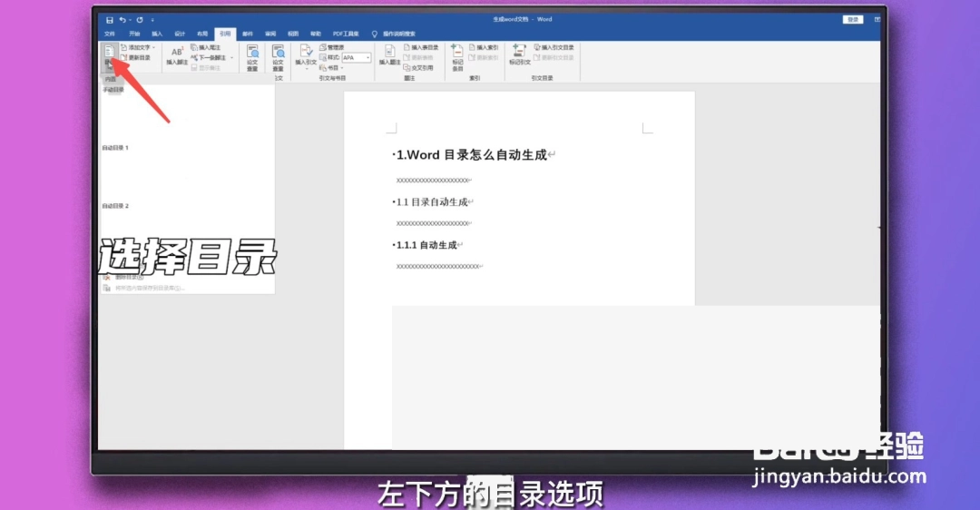The height and width of the screenshot is (510, 980).
Task: Click the greyed 显示备注 item
Action: (x=206, y=67)
